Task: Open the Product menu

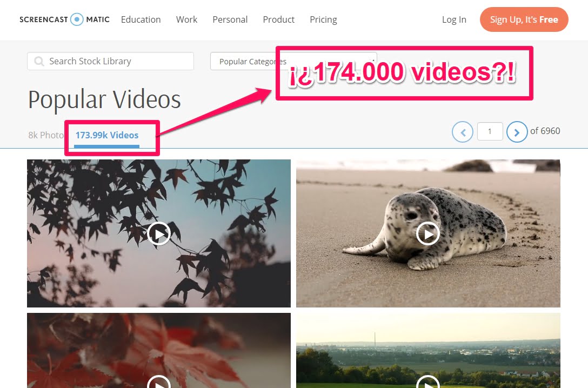Action: (279, 19)
